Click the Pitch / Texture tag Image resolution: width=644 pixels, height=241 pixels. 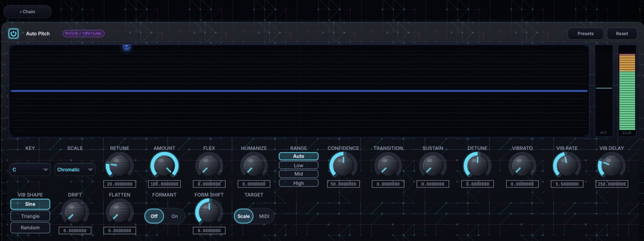[84, 33]
